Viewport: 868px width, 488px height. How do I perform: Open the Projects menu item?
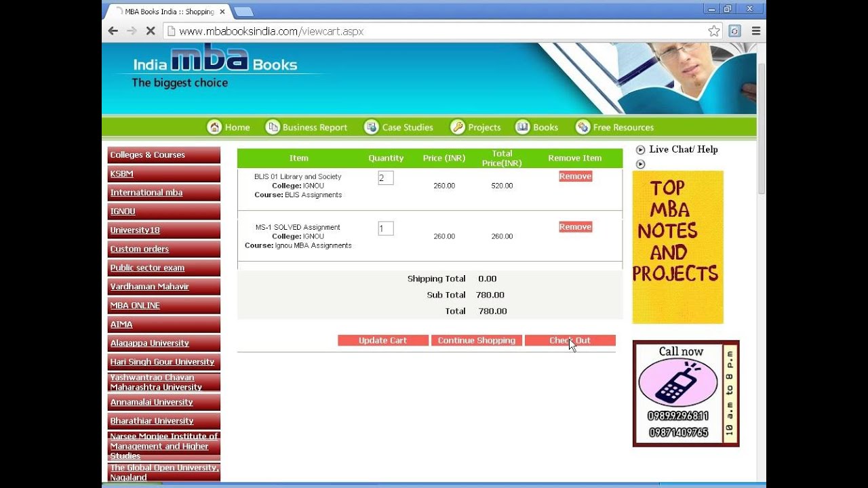click(484, 127)
